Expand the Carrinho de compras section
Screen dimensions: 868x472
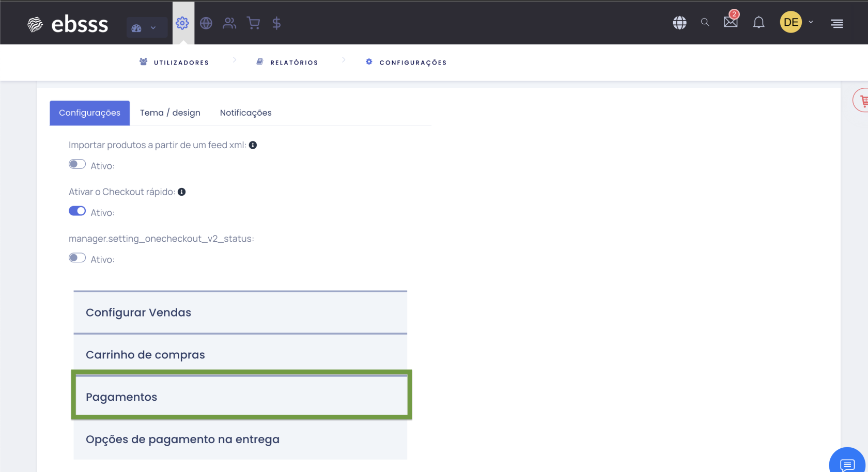[x=240, y=355]
